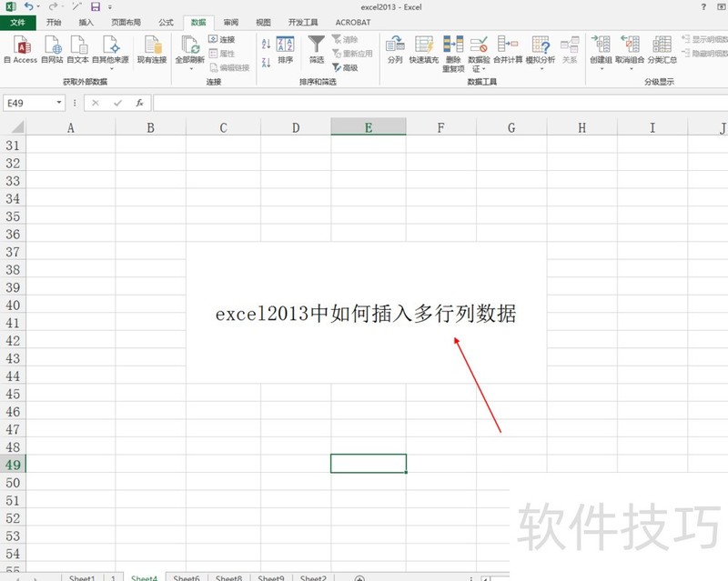Viewport: 728px width, 581px height.
Task: Open Sheet1 worksheet tab
Action: (82, 577)
